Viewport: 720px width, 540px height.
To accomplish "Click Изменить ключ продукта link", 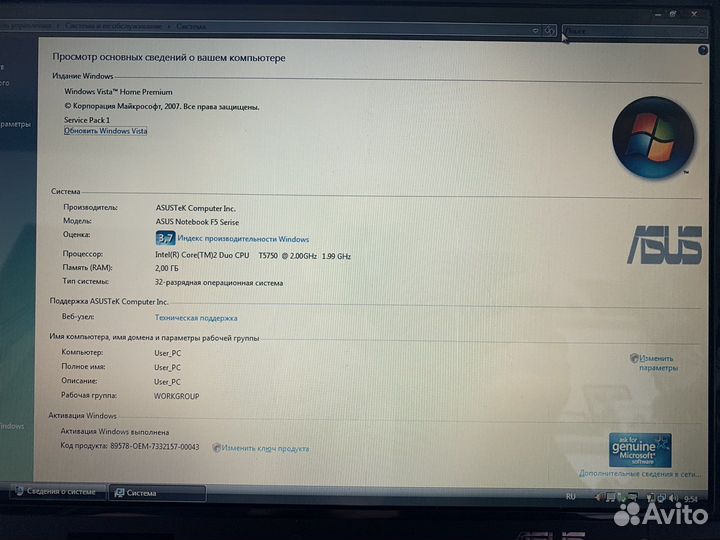I will click(265, 448).
